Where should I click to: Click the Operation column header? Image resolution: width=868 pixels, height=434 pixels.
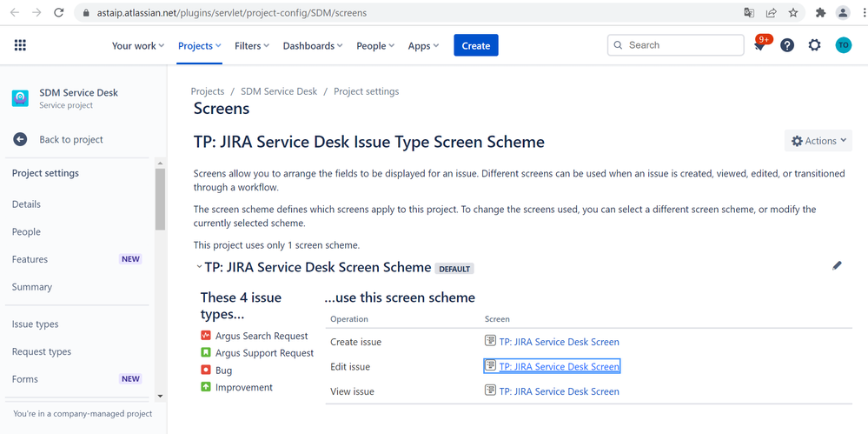pyautogui.click(x=349, y=319)
